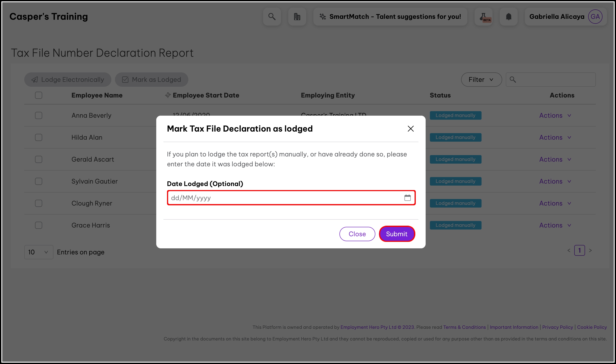The image size is (616, 364).
Task: Click the Close button in dialog
Action: (357, 234)
